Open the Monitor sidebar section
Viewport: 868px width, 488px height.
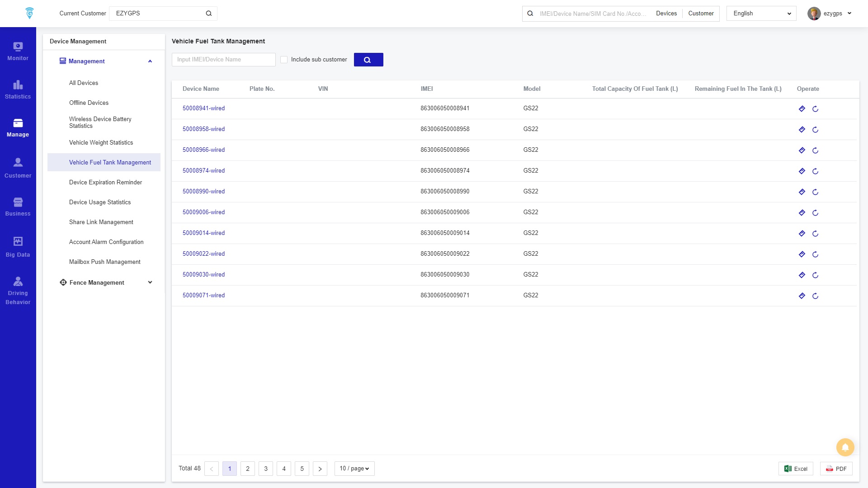point(18,51)
